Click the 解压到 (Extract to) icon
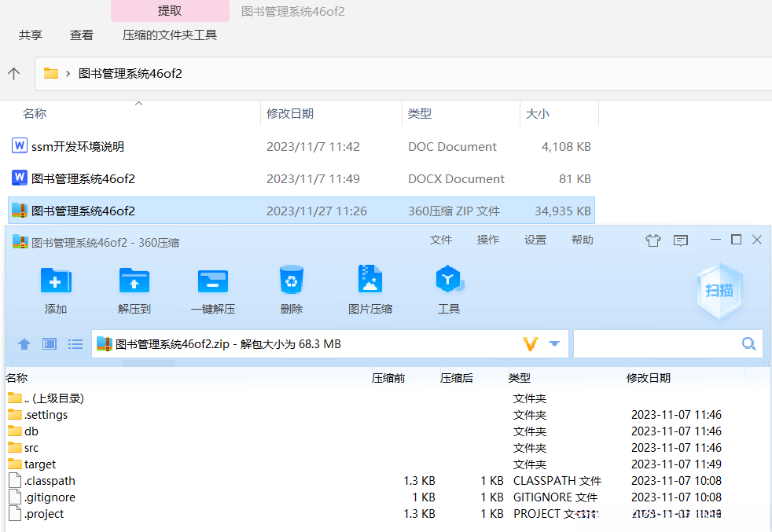 pos(134,281)
